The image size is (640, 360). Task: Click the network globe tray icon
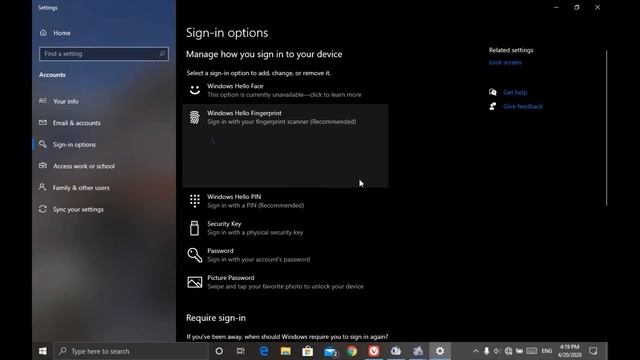pos(508,351)
